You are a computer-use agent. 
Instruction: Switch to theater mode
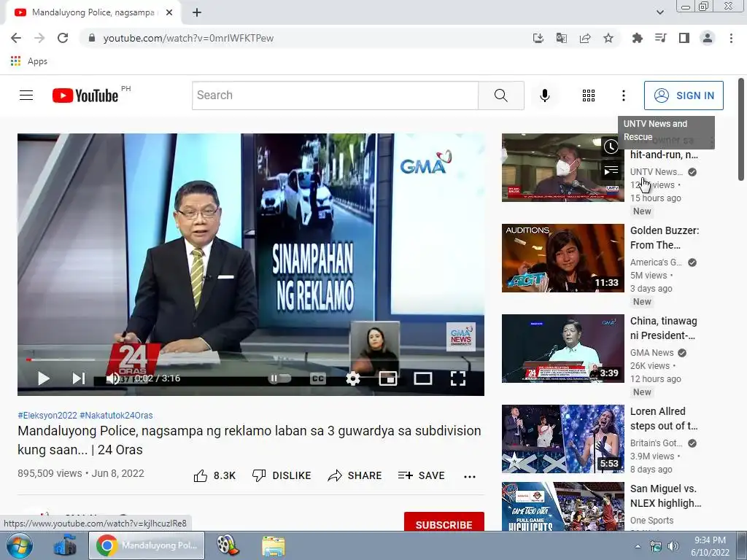coord(422,378)
